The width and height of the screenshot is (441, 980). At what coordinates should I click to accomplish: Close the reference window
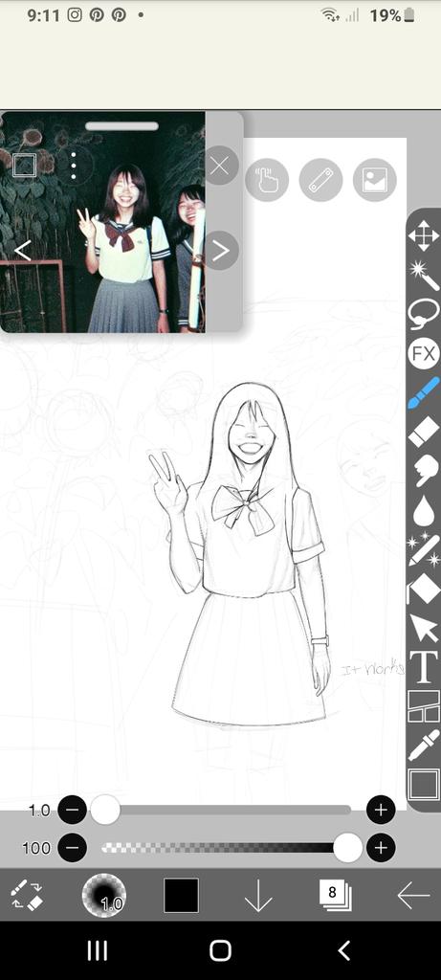pos(219,166)
